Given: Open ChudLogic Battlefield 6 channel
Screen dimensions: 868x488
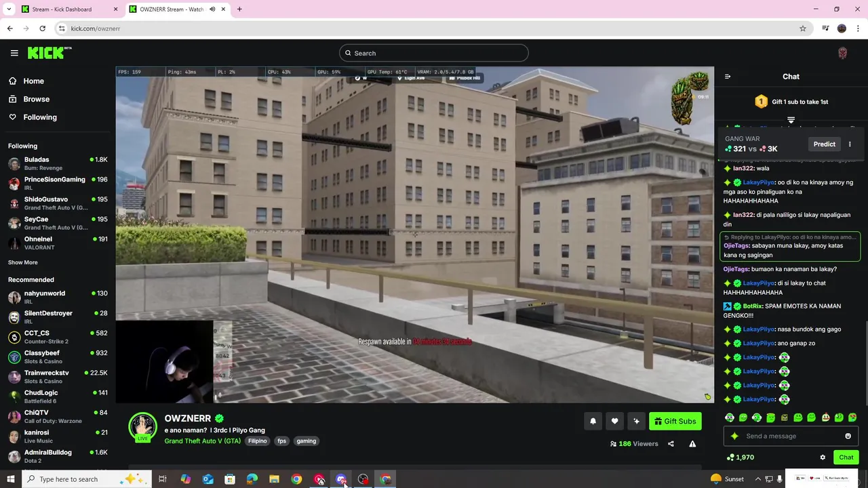Looking at the screenshot, I should (x=58, y=396).
